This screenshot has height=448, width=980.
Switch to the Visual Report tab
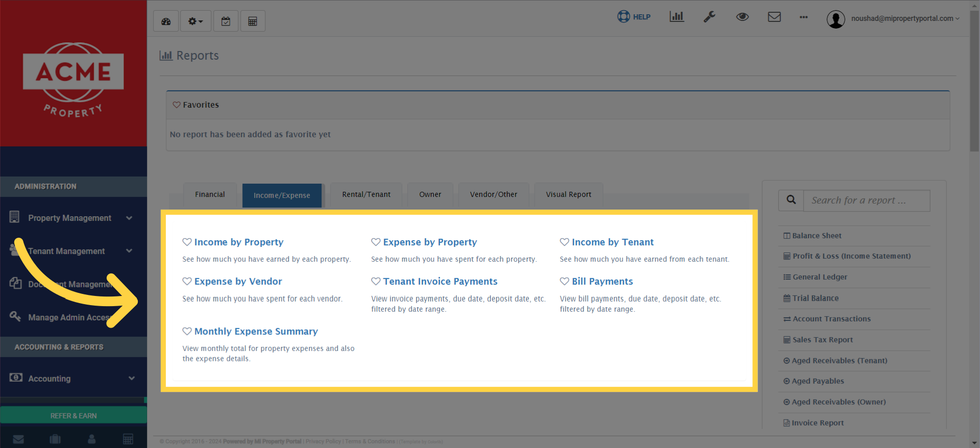[569, 195]
